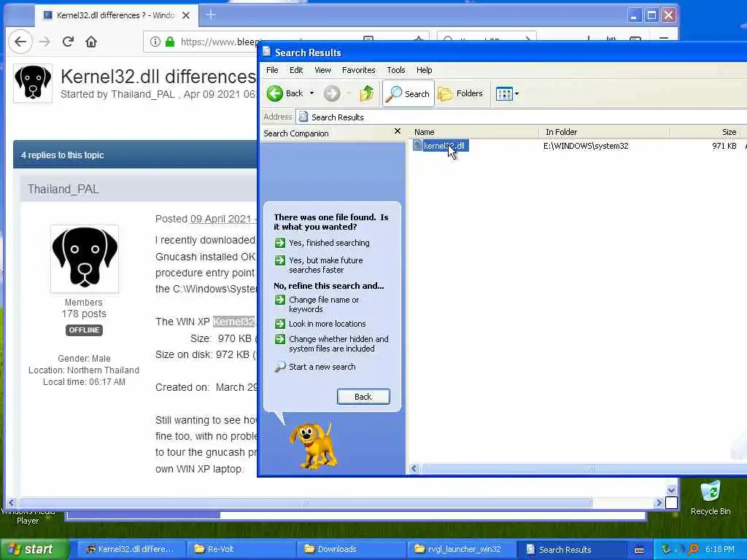Image resolution: width=747 pixels, height=560 pixels.
Task: Click the E:\WINDOWS\system32 folder cell
Action: coord(586,146)
